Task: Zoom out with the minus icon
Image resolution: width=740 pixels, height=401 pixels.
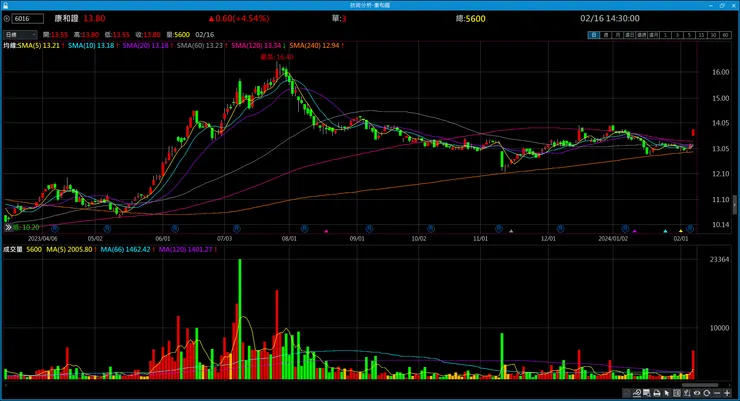Action: click(717, 393)
